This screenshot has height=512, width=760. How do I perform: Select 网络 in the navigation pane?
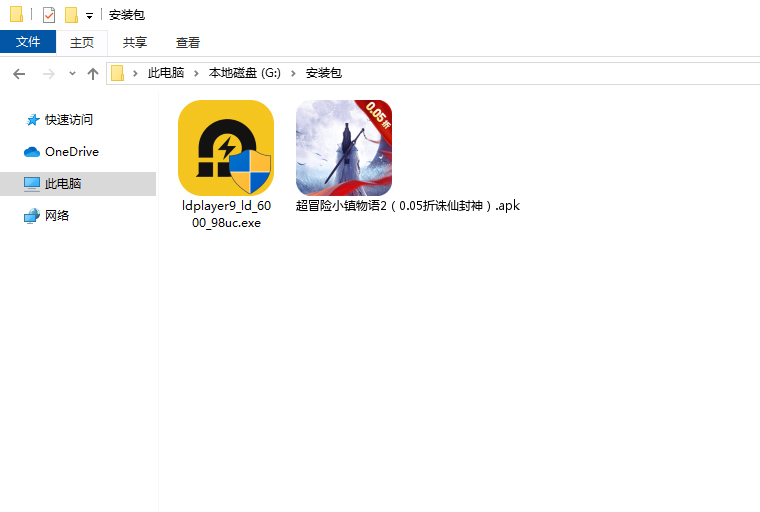[57, 215]
